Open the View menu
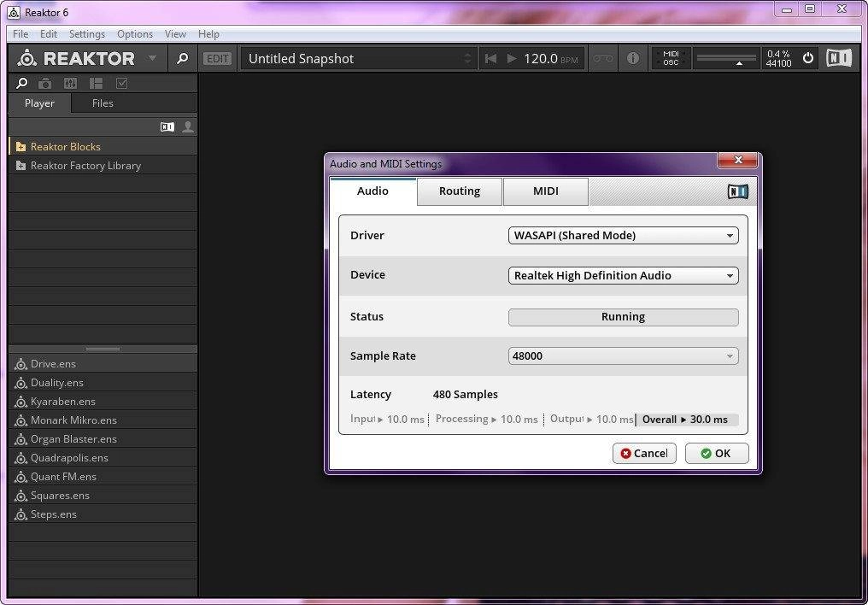Image resolution: width=868 pixels, height=605 pixels. [x=175, y=34]
